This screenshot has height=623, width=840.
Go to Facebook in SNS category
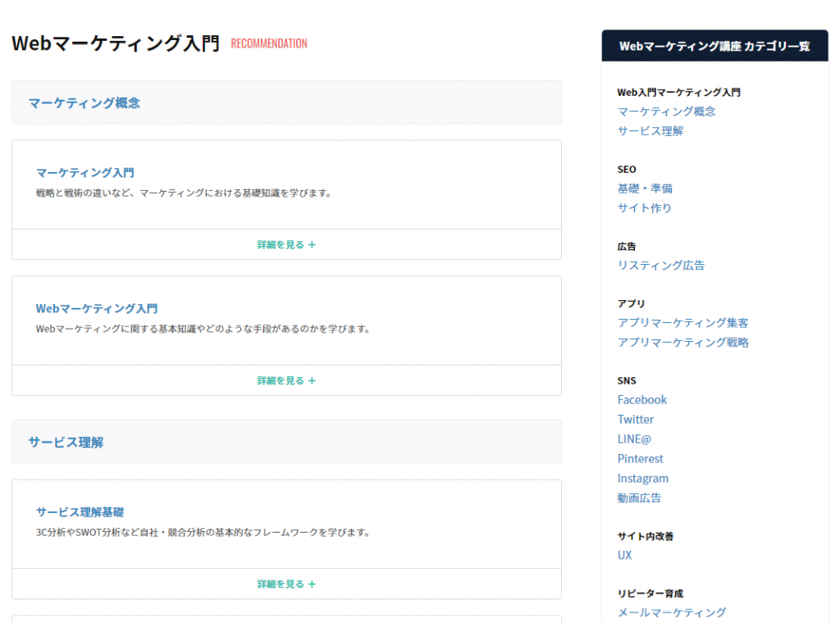pyautogui.click(x=641, y=400)
